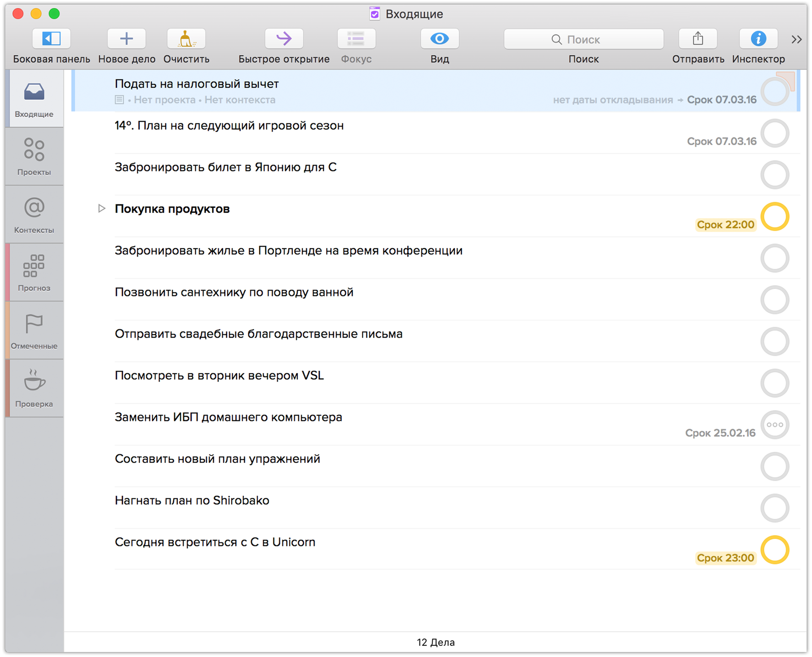Screen dimensions: 812x657
Task: Check off Составить новый план упражнений
Action: [775, 466]
